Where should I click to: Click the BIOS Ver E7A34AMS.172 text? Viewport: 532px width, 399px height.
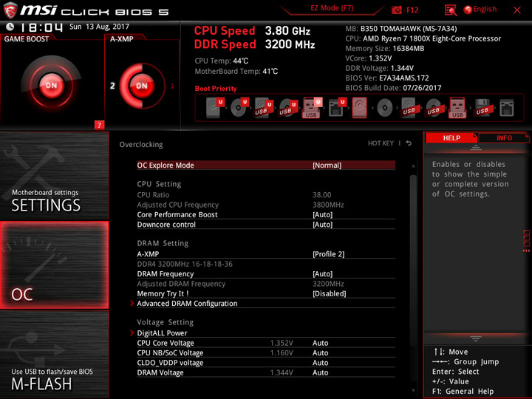pyautogui.click(x=387, y=78)
